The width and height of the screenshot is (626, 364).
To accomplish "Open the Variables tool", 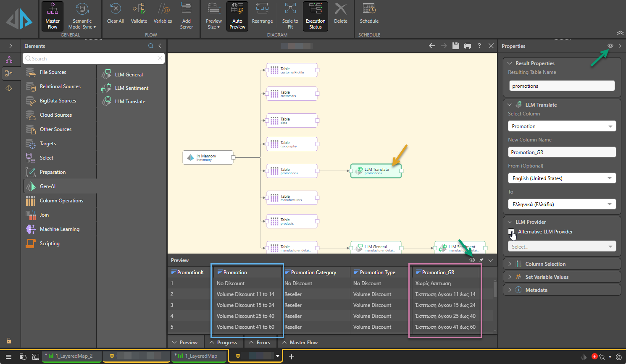I will click(163, 14).
